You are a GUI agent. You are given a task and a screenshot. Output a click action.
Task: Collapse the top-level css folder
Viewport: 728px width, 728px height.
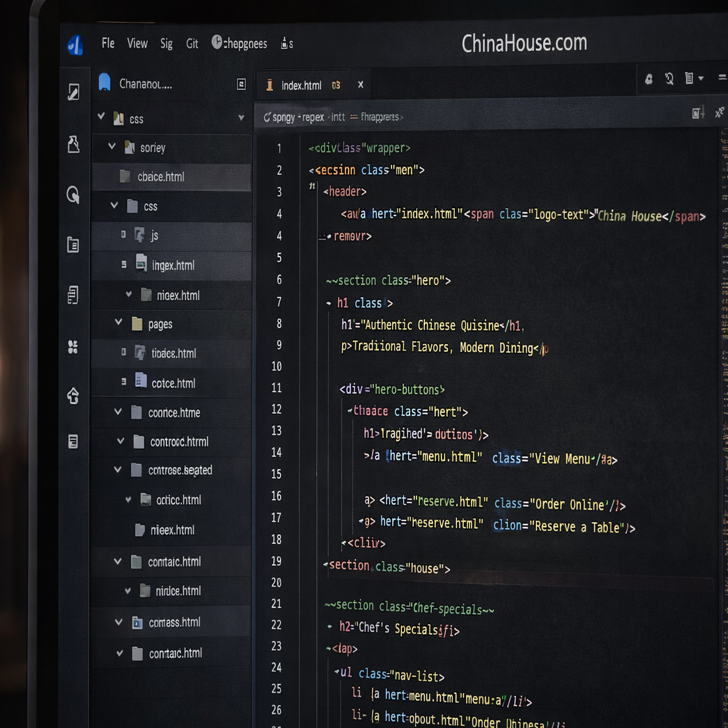101,117
